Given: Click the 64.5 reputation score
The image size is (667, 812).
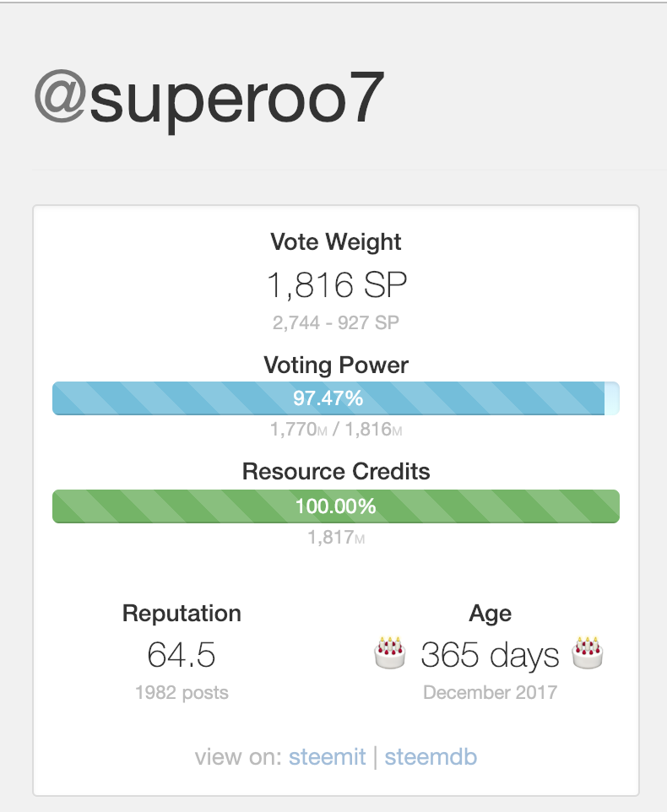Looking at the screenshot, I should [x=182, y=654].
